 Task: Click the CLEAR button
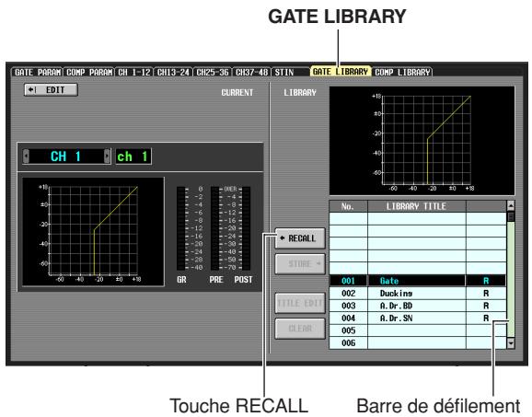(300, 329)
